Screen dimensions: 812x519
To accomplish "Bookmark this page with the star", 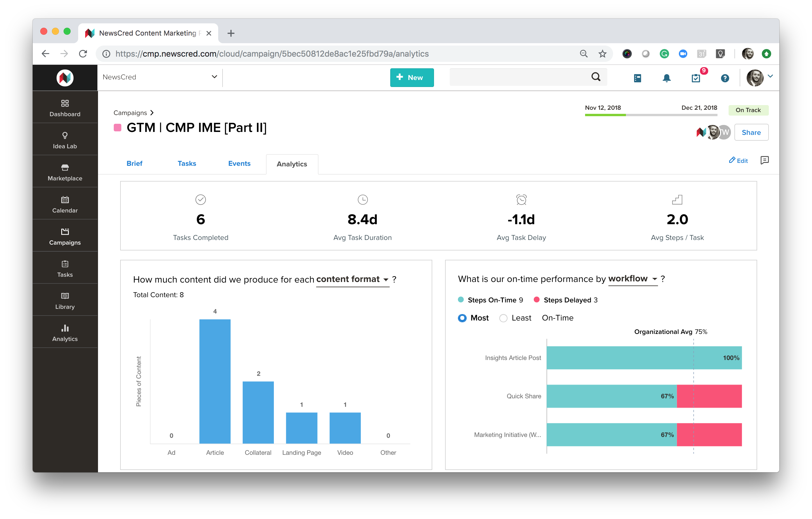I will click(603, 54).
